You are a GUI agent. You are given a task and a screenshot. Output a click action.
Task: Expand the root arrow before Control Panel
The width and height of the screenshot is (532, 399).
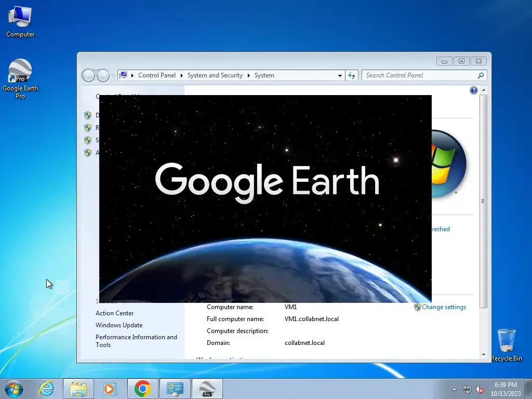pyautogui.click(x=132, y=75)
